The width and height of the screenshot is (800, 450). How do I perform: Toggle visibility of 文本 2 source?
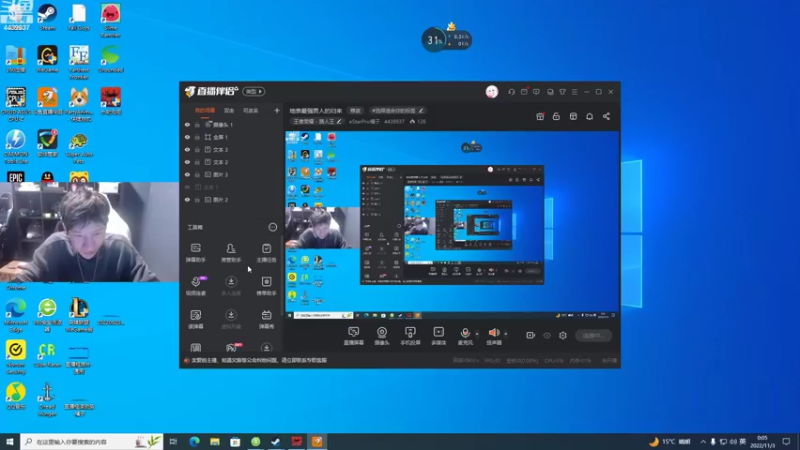(x=187, y=162)
